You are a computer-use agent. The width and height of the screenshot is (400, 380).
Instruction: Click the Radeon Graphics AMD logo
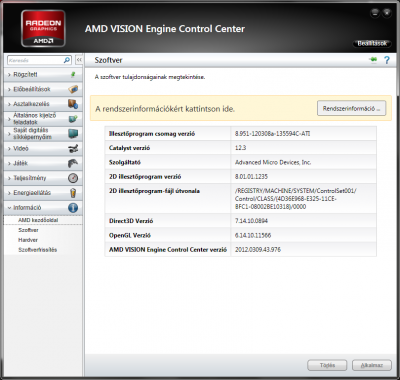[43, 28]
